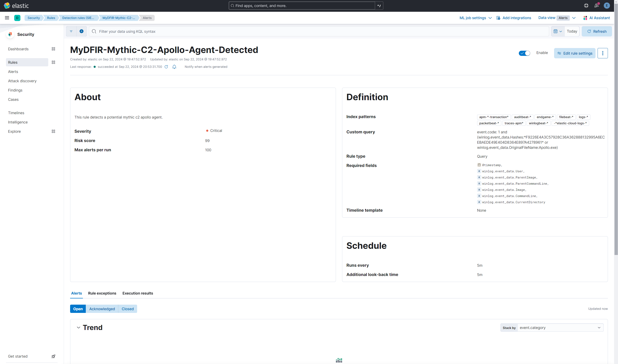618x364 pixels.
Task: Collapse the Trend section chevron
Action: [x=79, y=328]
